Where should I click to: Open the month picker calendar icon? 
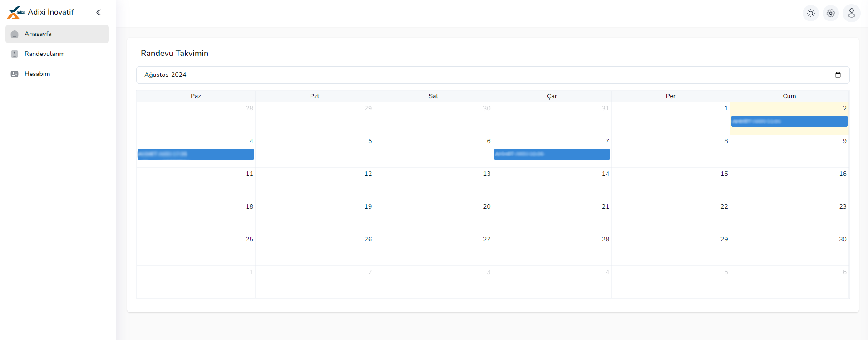click(838, 75)
